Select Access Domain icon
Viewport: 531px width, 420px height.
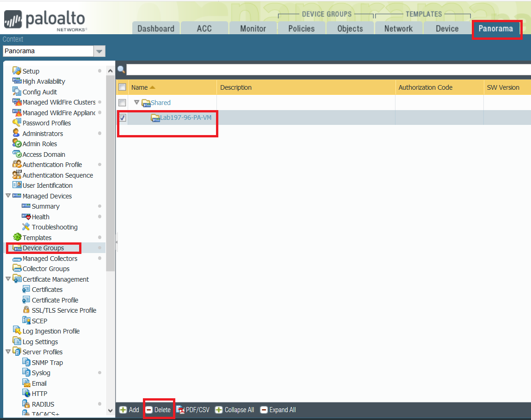[x=17, y=154]
